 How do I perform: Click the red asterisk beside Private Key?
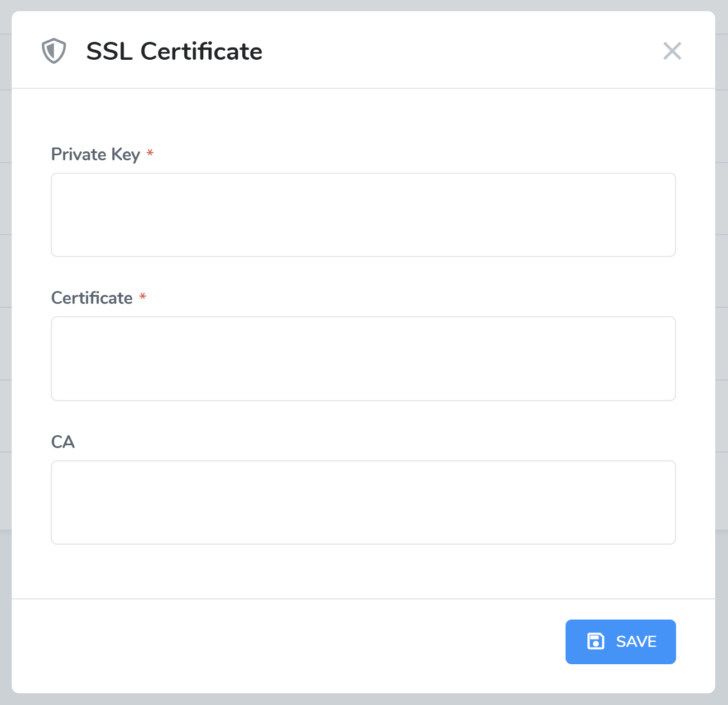[150, 154]
